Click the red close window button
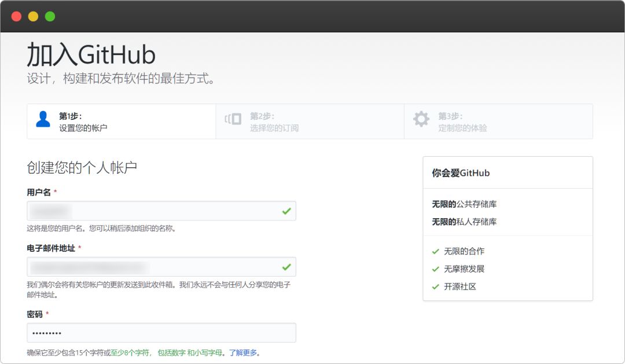Viewport: 625px width, 364px height. (x=16, y=16)
